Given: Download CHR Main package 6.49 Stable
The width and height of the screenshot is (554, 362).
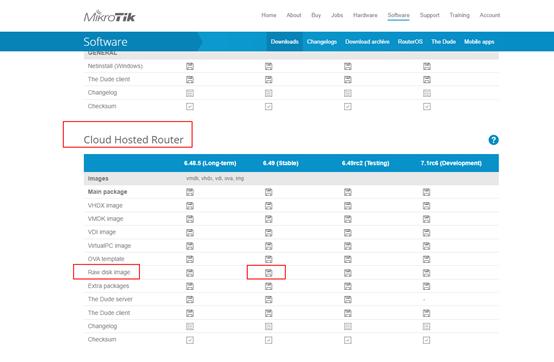Looking at the screenshot, I should [269, 192].
